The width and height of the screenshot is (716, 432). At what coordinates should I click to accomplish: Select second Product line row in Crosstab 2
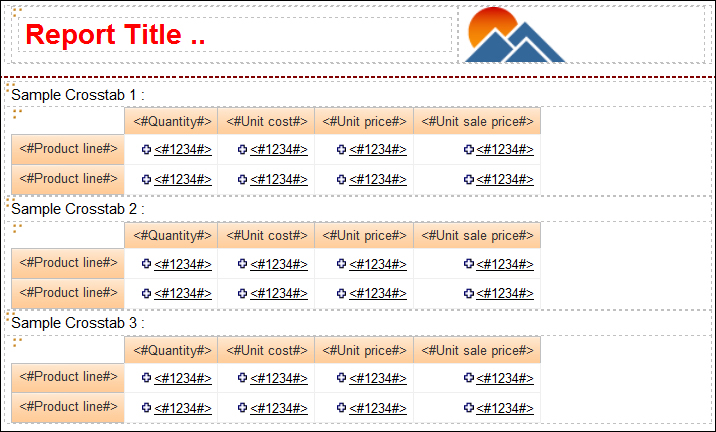(68, 293)
